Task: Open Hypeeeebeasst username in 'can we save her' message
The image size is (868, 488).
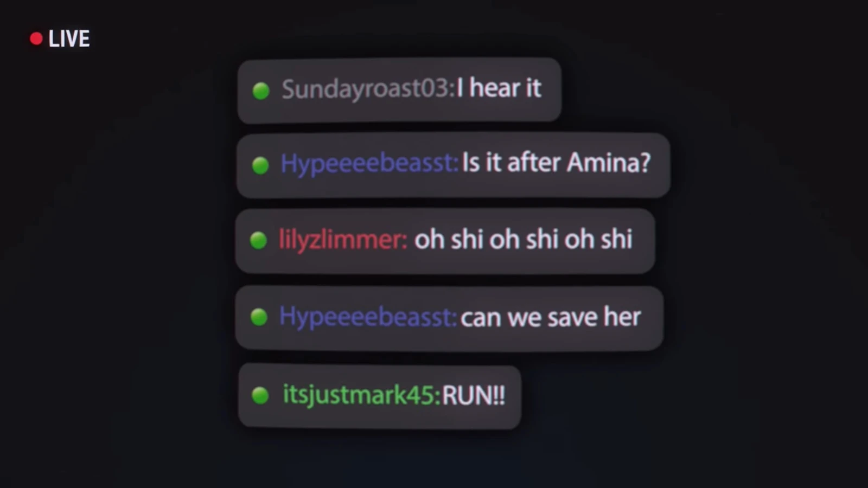Action: 368,316
